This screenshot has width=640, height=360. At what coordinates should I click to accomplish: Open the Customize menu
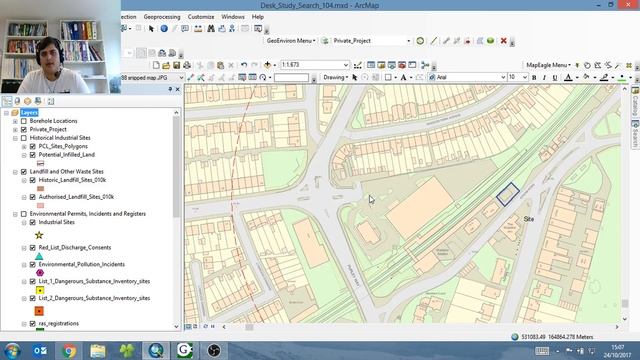[201, 17]
